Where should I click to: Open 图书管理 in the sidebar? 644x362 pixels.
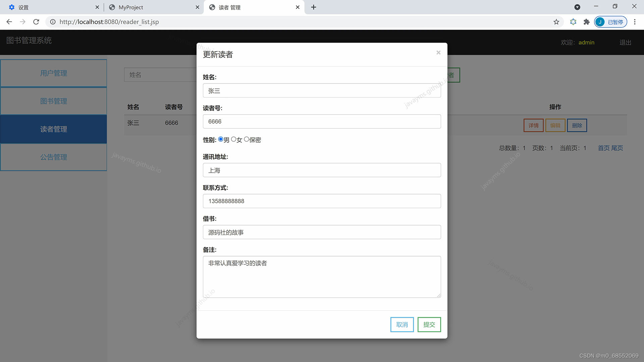(54, 101)
